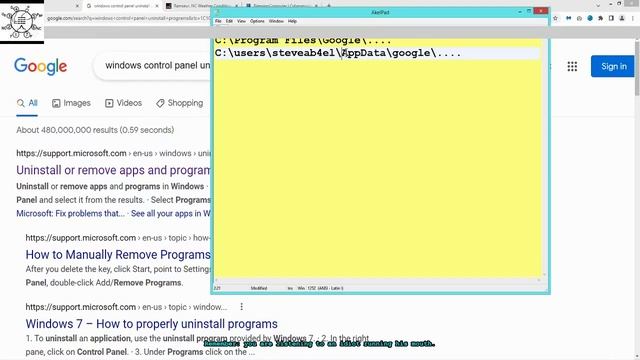The image size is (640, 360).
Task: Open 'Windows 7 – How to properly uninstall programs' result
Action: (151, 324)
